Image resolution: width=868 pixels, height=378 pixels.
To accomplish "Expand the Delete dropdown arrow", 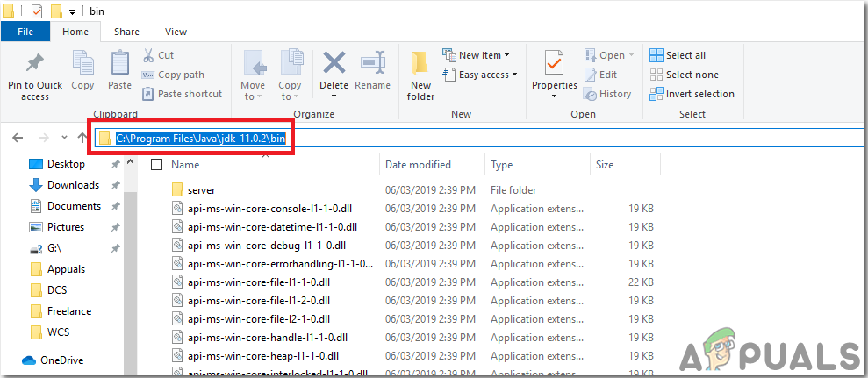I will click(x=334, y=96).
